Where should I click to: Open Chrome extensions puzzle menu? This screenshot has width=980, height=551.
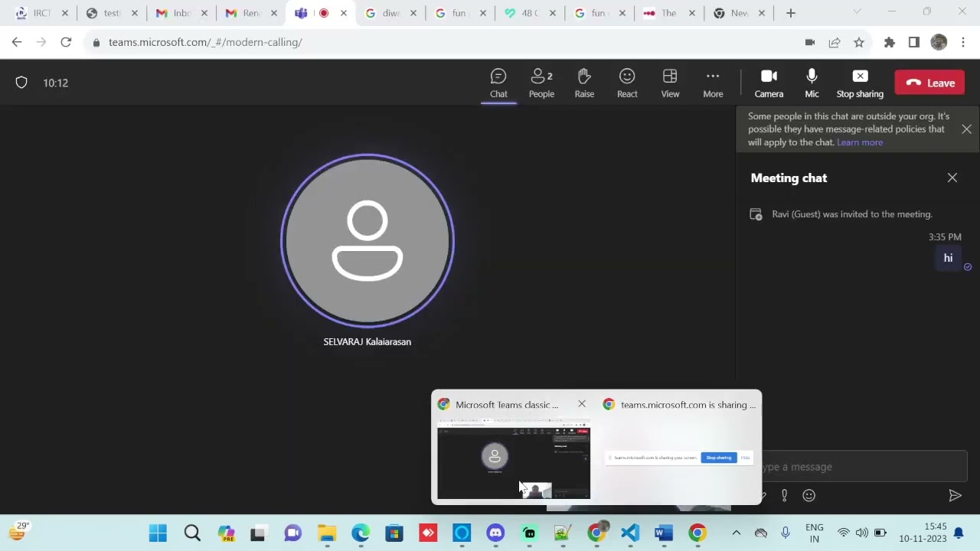(890, 42)
